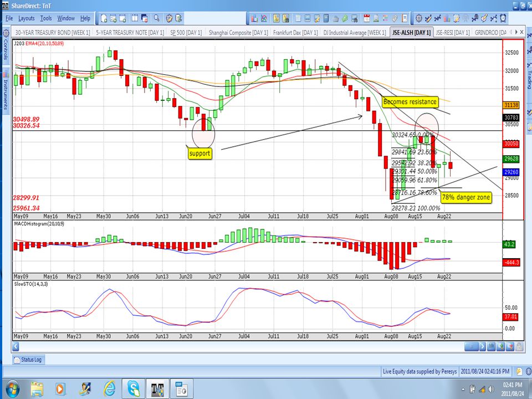Open the Tools menu
Image resolution: width=532 pixels, height=399 pixels.
(46, 18)
